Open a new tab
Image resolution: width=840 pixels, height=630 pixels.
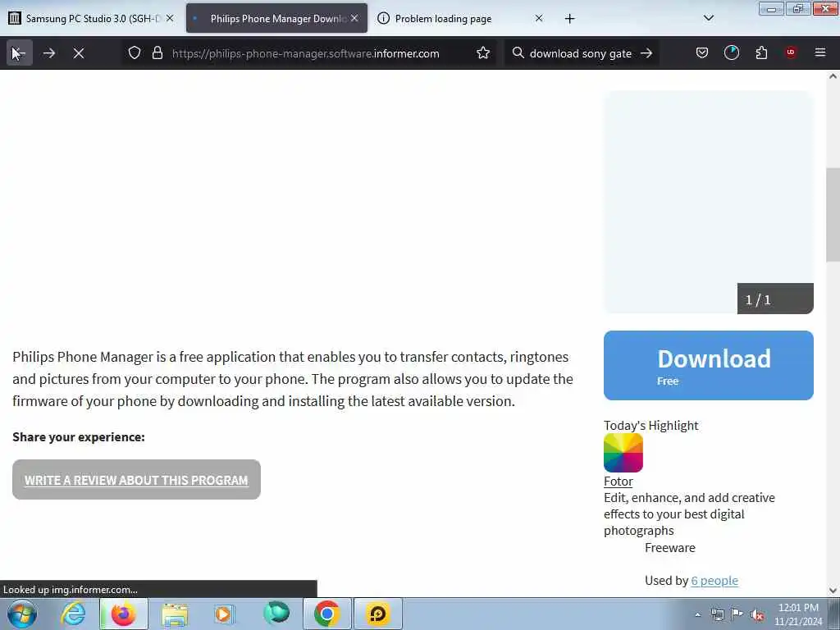point(569,19)
